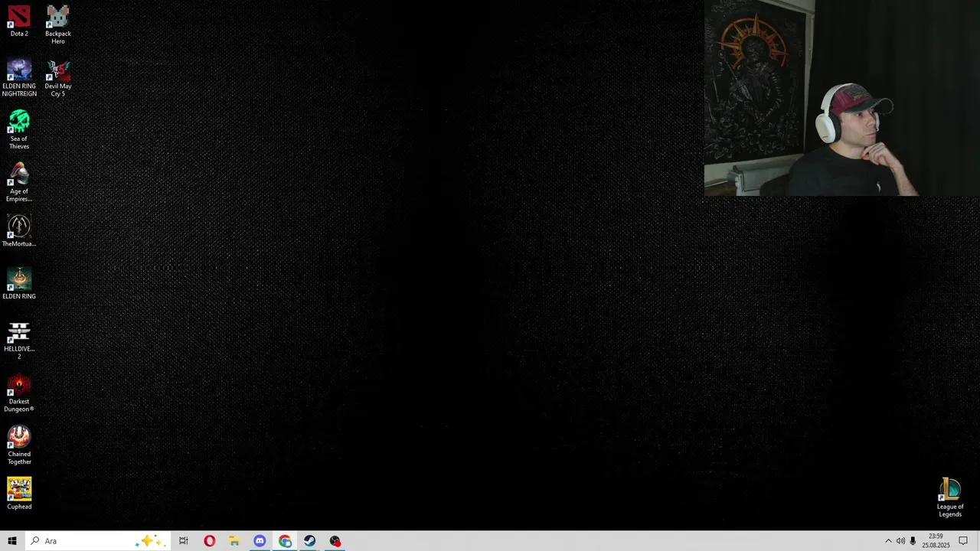Click the microphone tray icon

pyautogui.click(x=913, y=541)
